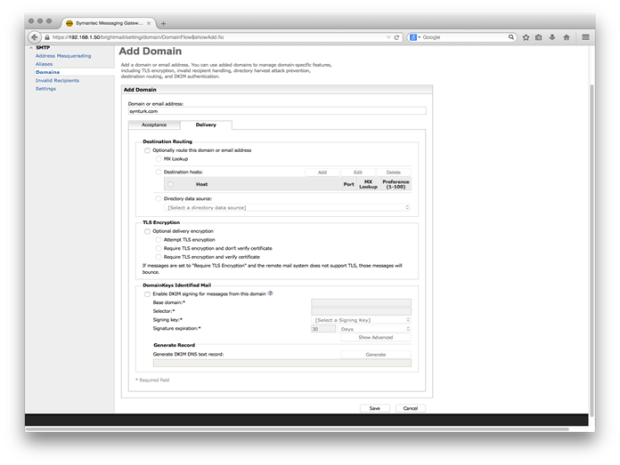Go to the browser home icon
Image resolution: width=620 pixels, height=465 pixels.
coord(567,37)
